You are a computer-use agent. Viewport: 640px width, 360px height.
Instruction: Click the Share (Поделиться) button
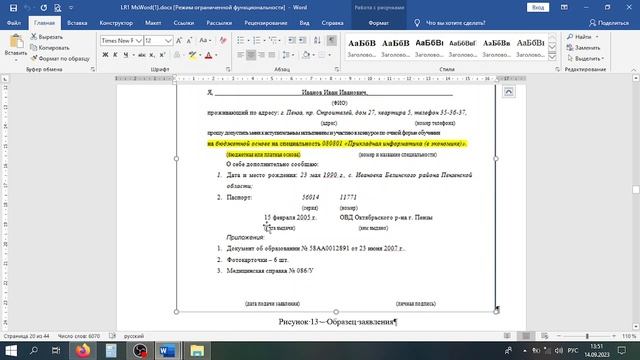[x=609, y=23]
